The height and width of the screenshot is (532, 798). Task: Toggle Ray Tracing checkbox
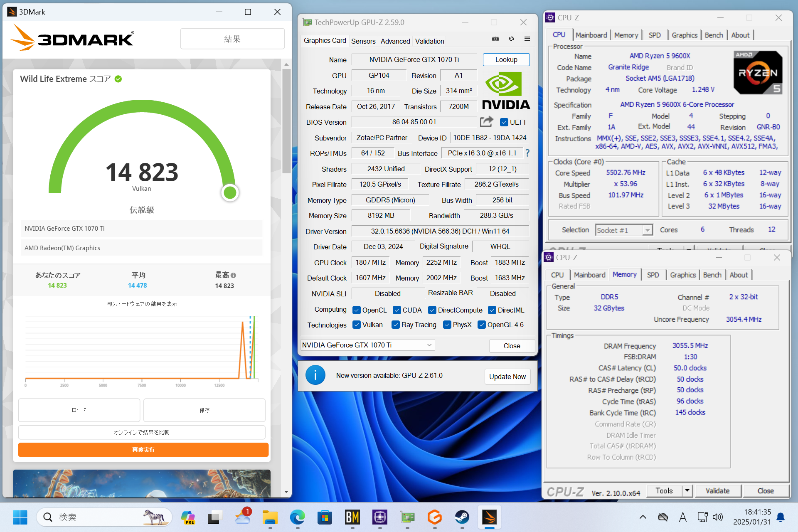click(396, 325)
